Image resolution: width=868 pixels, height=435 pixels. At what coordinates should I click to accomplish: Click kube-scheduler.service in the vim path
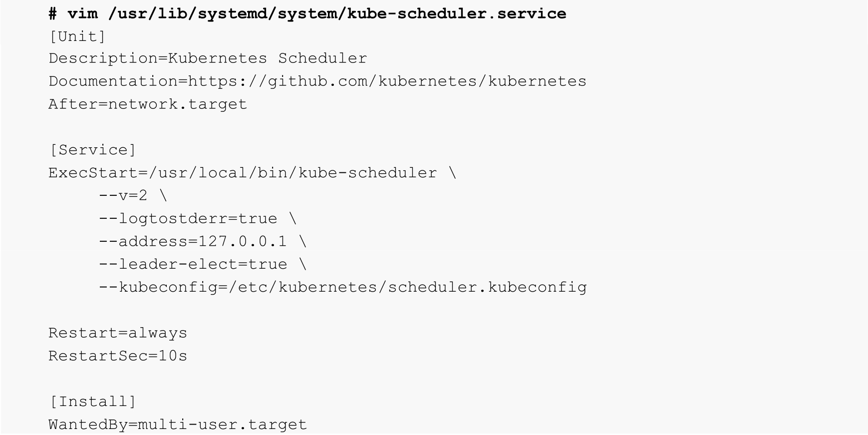point(457,13)
